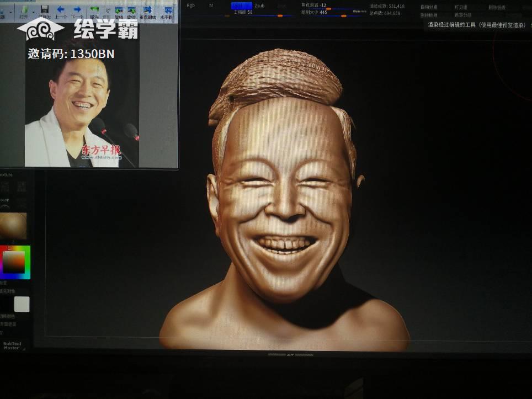The height and width of the screenshot is (399, 532).
Task: Open the SubTool Master plugin button
Action: click(x=12, y=345)
